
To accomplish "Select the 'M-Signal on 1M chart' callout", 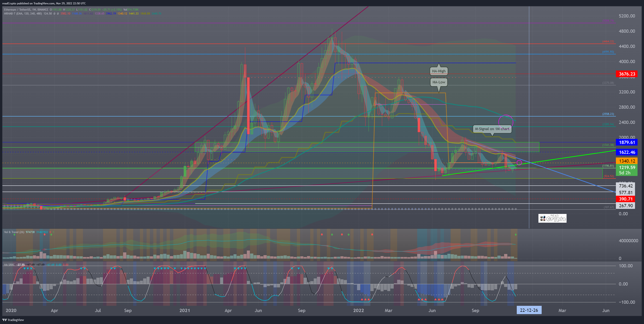I will click(x=492, y=129).
